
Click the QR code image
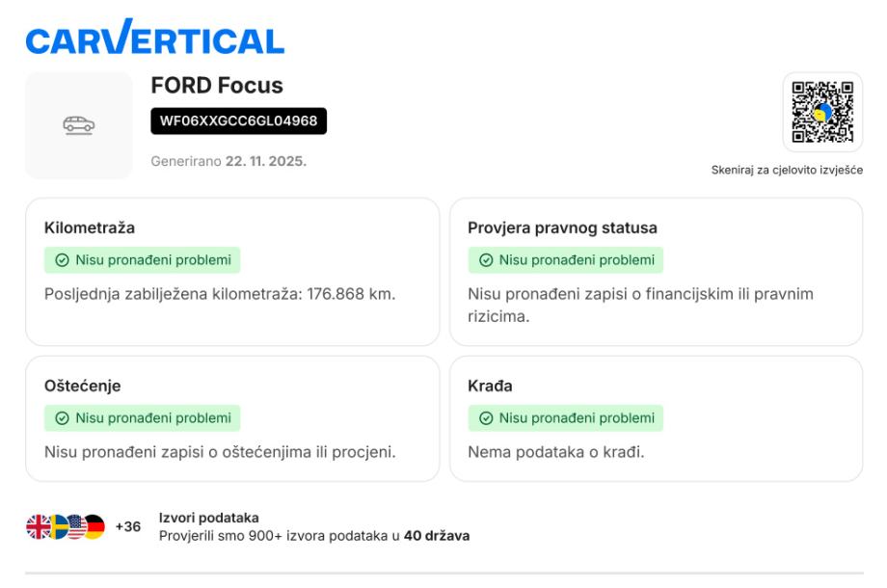[822, 112]
